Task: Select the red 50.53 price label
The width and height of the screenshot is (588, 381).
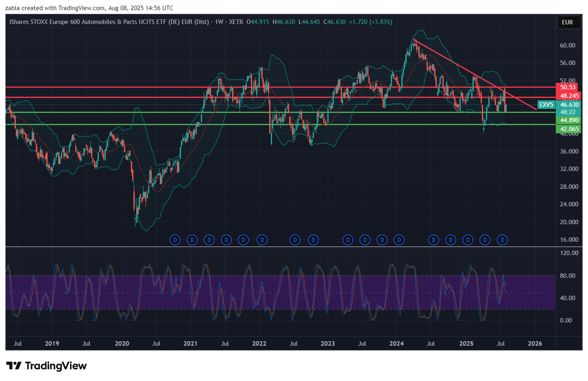Action: pyautogui.click(x=568, y=87)
